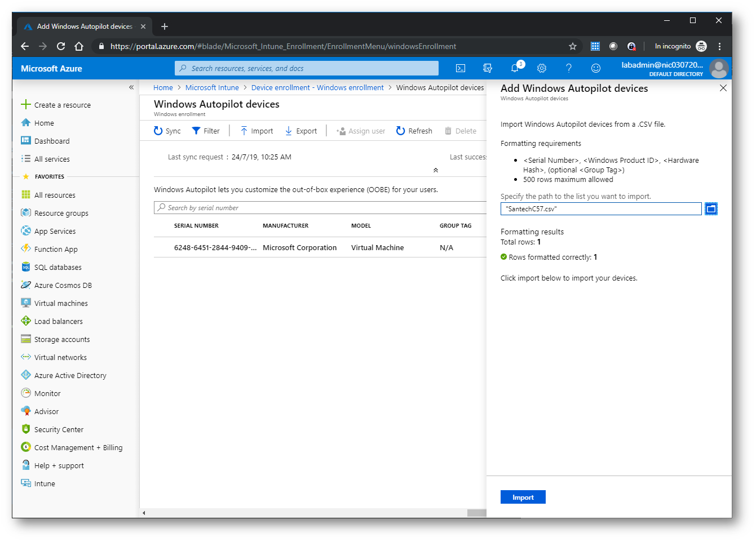Click the Sync toolbar button

tap(167, 131)
